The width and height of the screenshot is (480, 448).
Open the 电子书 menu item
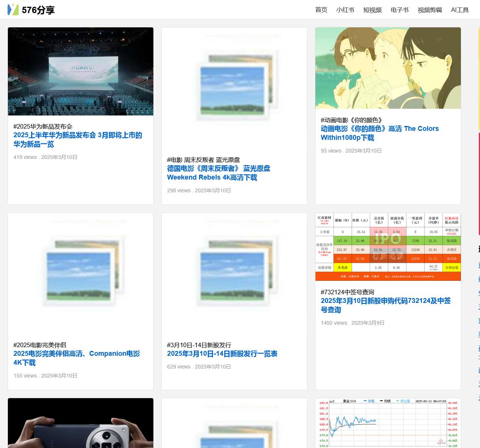(x=399, y=10)
